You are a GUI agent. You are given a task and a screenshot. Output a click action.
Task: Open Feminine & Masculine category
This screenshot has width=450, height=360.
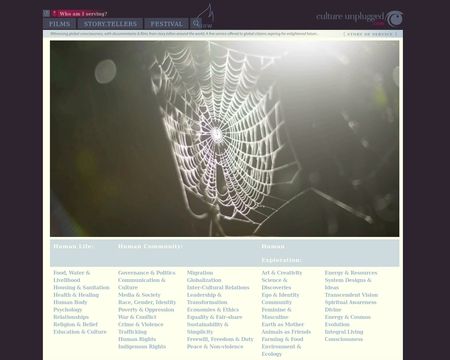276,313
